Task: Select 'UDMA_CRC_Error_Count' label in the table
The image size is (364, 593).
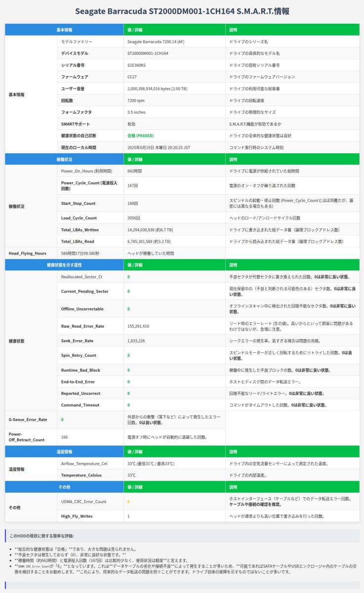Action: coord(84,502)
